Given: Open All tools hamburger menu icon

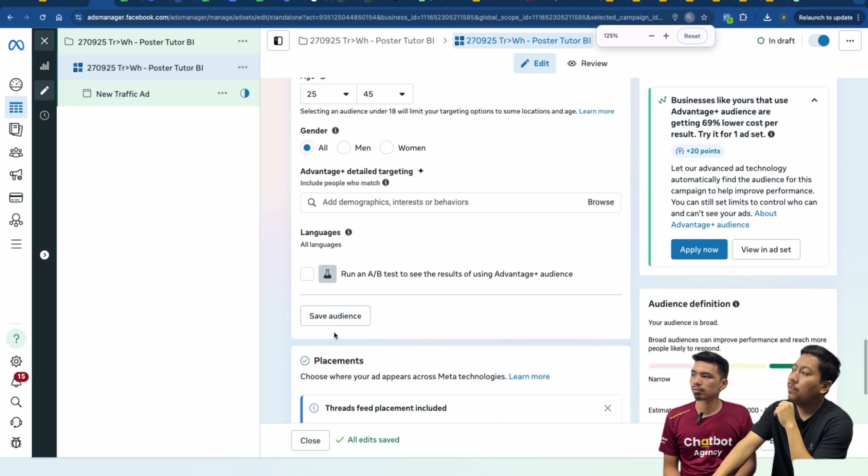Looking at the screenshot, I should 16,244.
